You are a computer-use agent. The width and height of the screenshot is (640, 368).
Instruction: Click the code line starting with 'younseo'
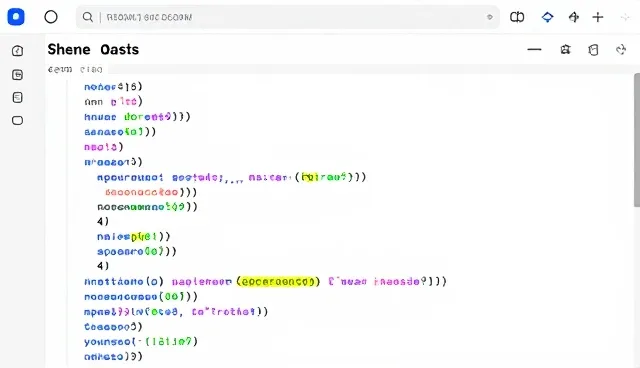point(141,341)
